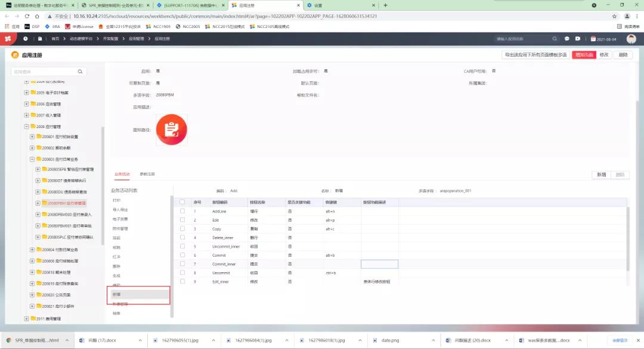Viewport: 644px width, 349px height.
Task: Open the recent history clock icon
Action: pos(26,39)
